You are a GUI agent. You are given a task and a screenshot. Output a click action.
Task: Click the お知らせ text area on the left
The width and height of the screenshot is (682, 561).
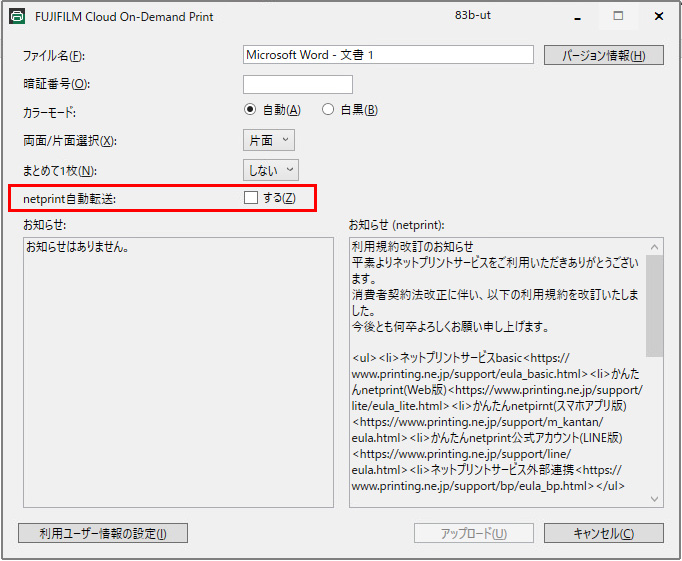click(x=178, y=372)
